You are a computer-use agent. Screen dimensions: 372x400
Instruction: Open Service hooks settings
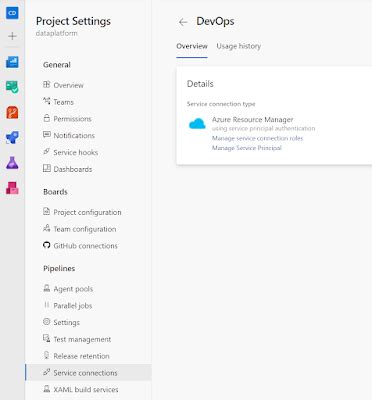click(76, 152)
